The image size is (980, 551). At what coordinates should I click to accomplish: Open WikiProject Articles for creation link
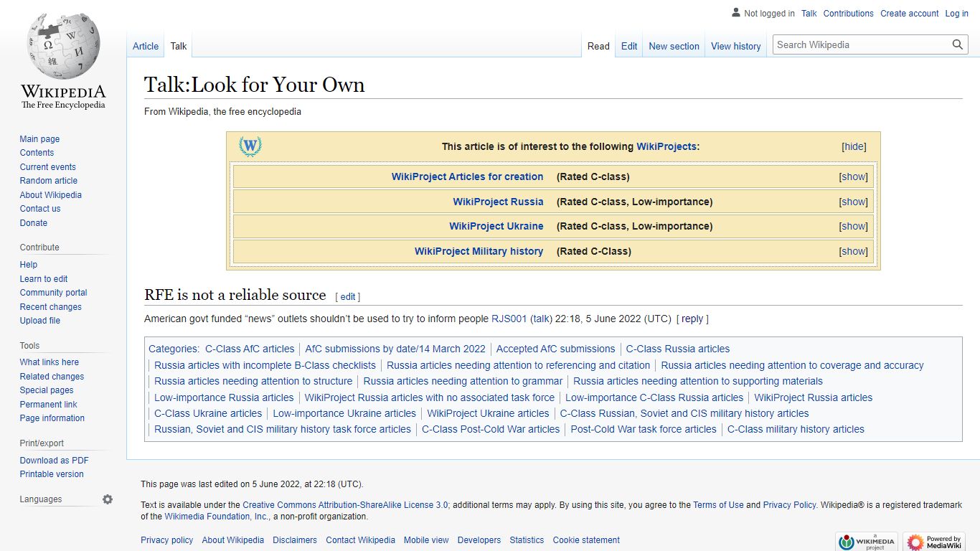(467, 176)
